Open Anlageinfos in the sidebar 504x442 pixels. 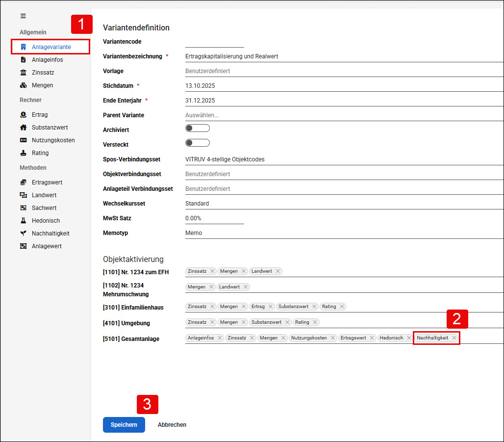click(47, 60)
